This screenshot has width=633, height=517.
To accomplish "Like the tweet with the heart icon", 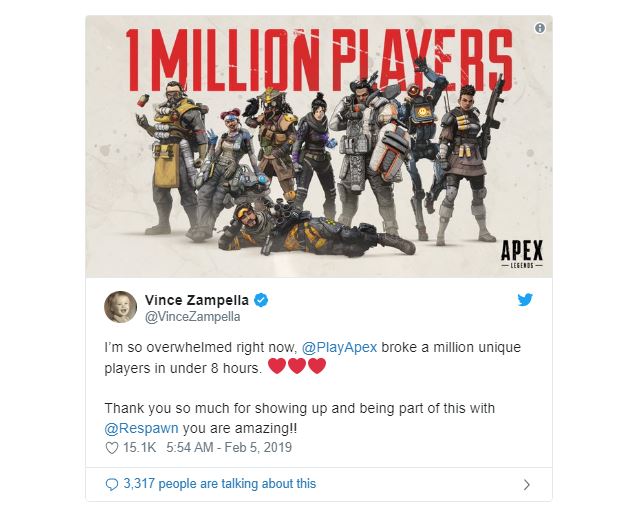I will (111, 448).
